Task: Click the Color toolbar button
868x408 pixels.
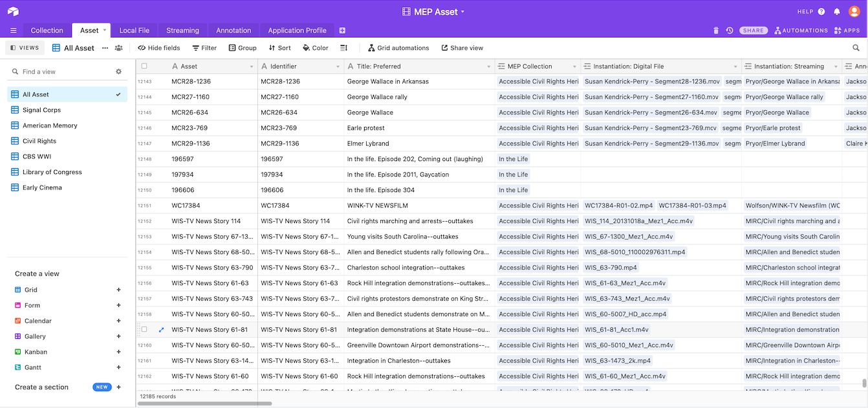Action: [x=315, y=48]
